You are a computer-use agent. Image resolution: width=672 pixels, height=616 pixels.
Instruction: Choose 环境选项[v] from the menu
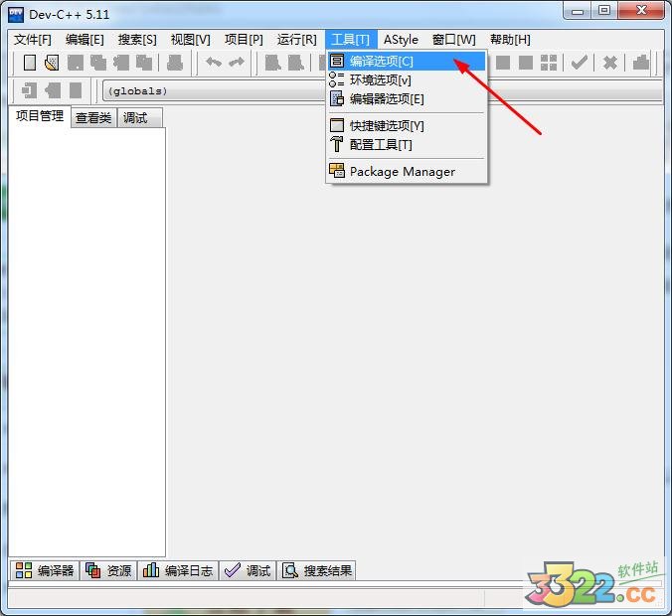coord(407,79)
